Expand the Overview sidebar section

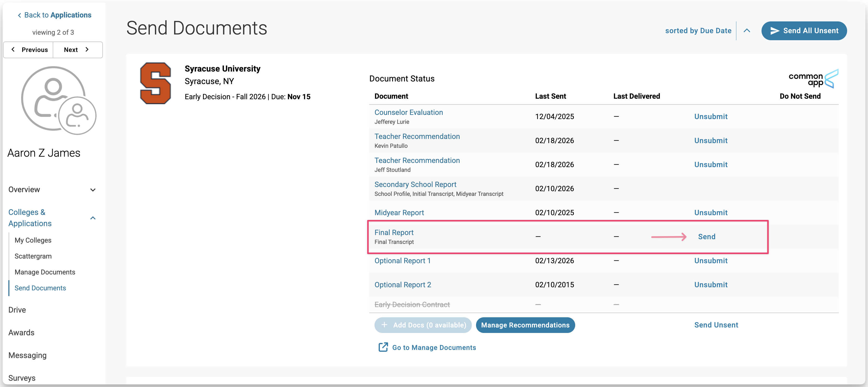pos(93,190)
